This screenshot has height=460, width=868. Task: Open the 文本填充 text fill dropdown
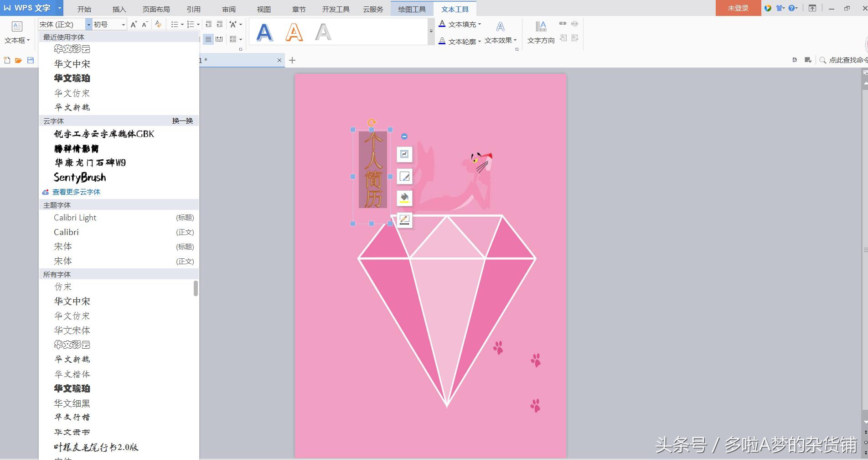click(x=462, y=24)
